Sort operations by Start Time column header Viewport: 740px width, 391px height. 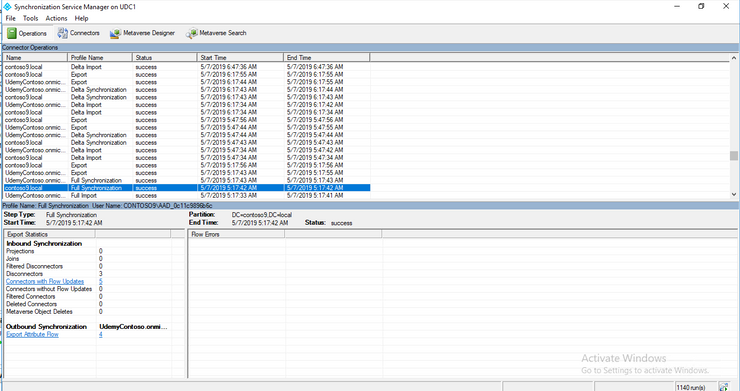[x=240, y=58]
